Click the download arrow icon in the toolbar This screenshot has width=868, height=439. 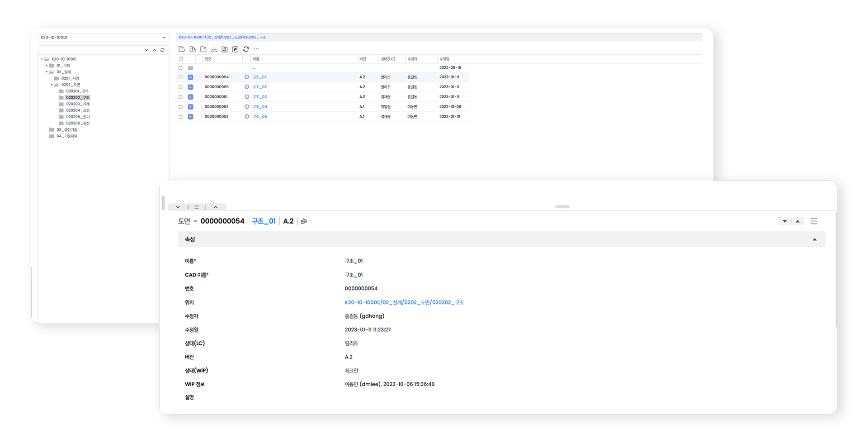pyautogui.click(x=214, y=49)
